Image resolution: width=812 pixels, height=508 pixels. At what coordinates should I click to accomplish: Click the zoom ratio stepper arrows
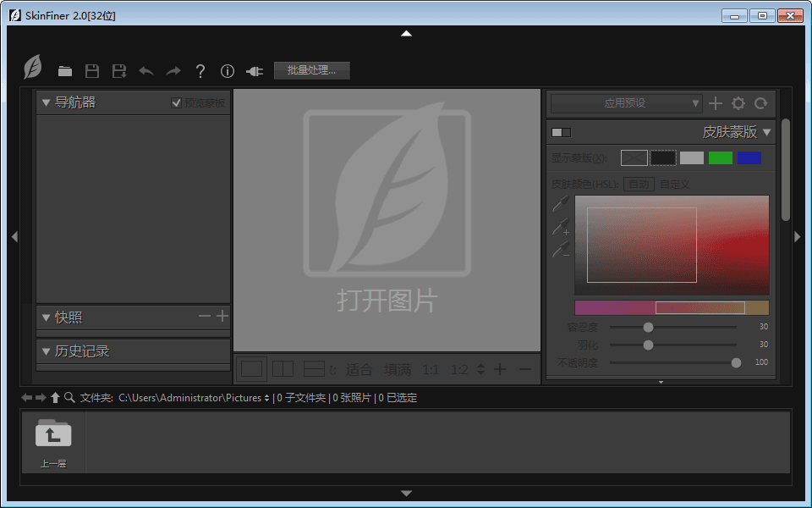480,369
